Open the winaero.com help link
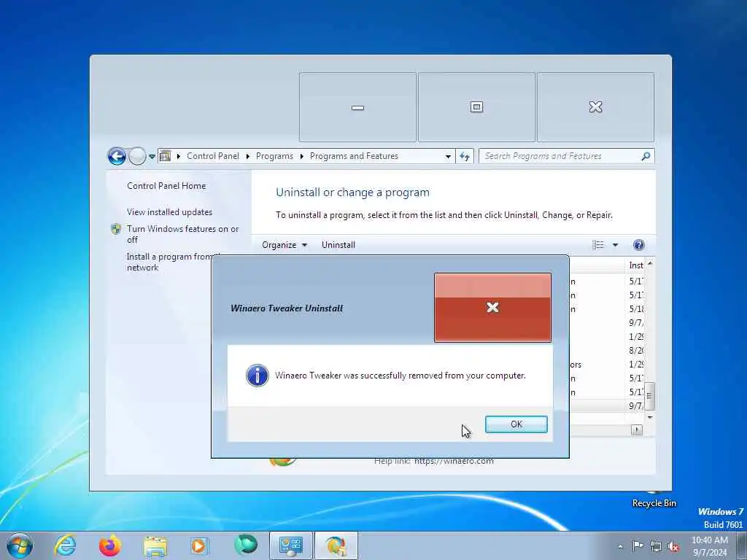 [454, 462]
